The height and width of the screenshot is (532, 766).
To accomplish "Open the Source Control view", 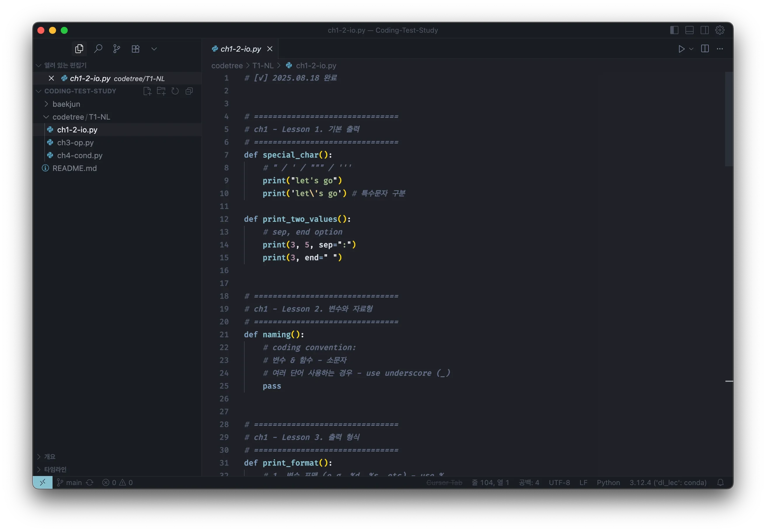I will [116, 49].
